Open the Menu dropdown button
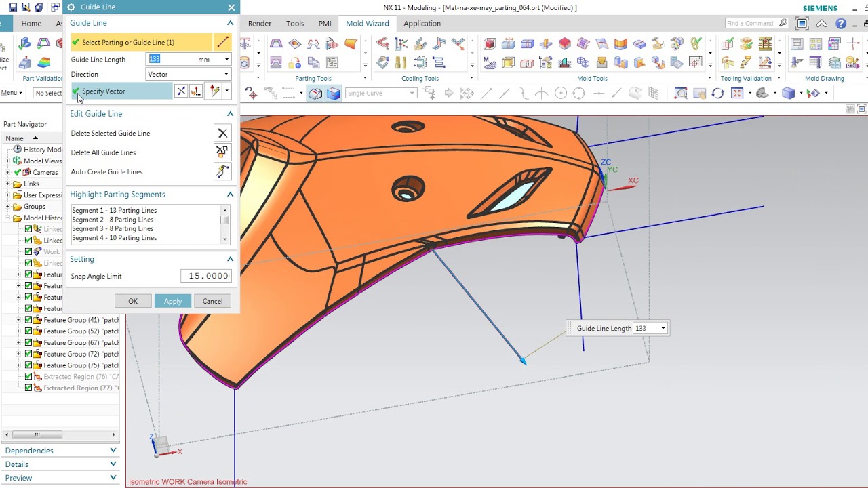 coord(12,93)
